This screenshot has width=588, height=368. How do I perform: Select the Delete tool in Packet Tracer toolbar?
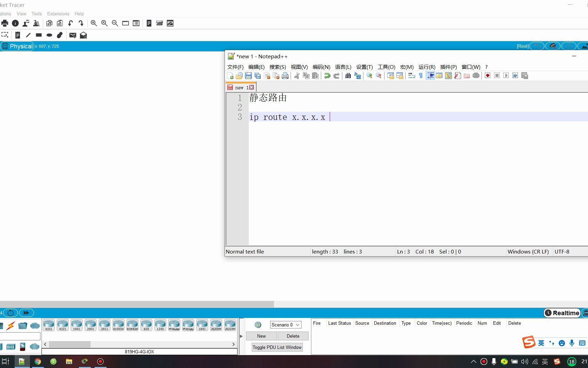60,35
